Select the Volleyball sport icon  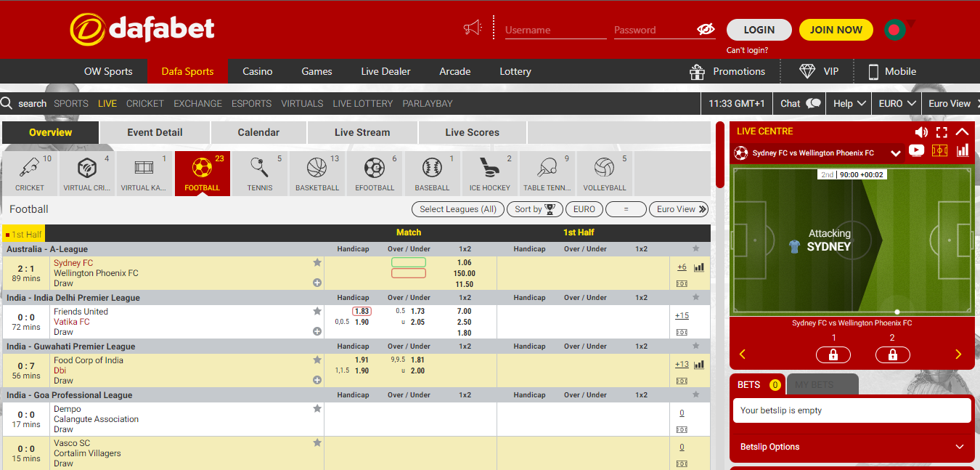point(605,174)
